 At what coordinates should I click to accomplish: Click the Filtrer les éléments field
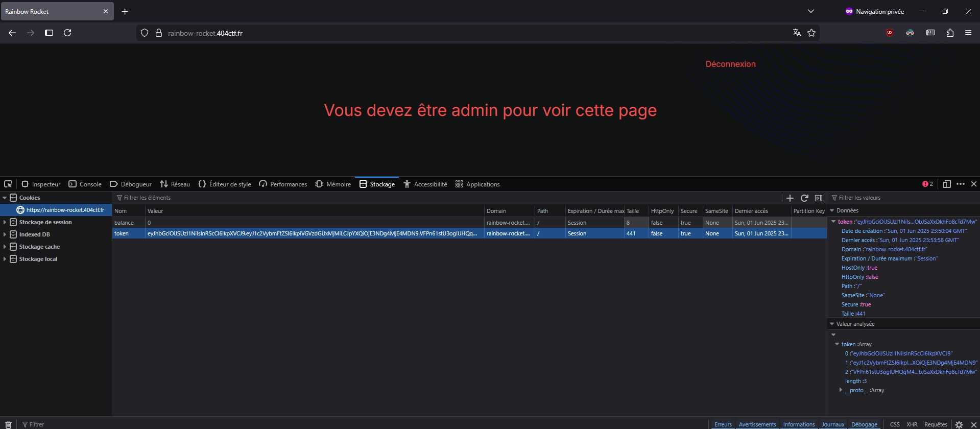click(447, 198)
